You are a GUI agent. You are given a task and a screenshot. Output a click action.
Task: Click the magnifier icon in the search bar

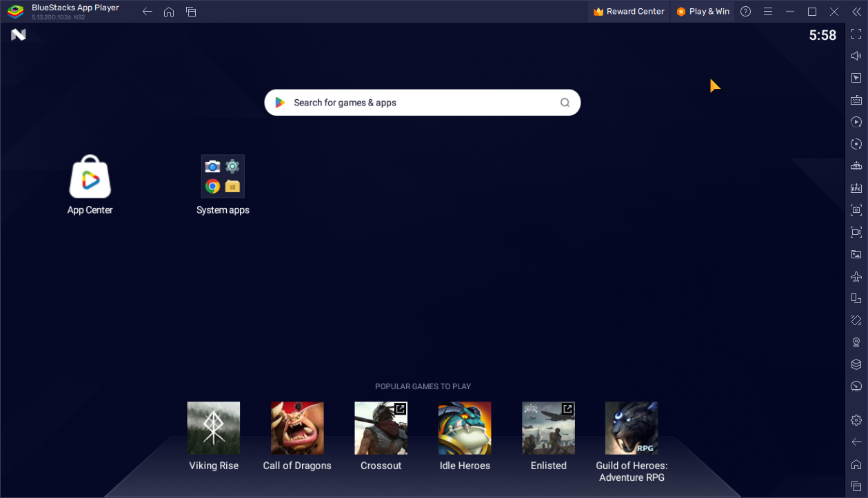click(565, 103)
